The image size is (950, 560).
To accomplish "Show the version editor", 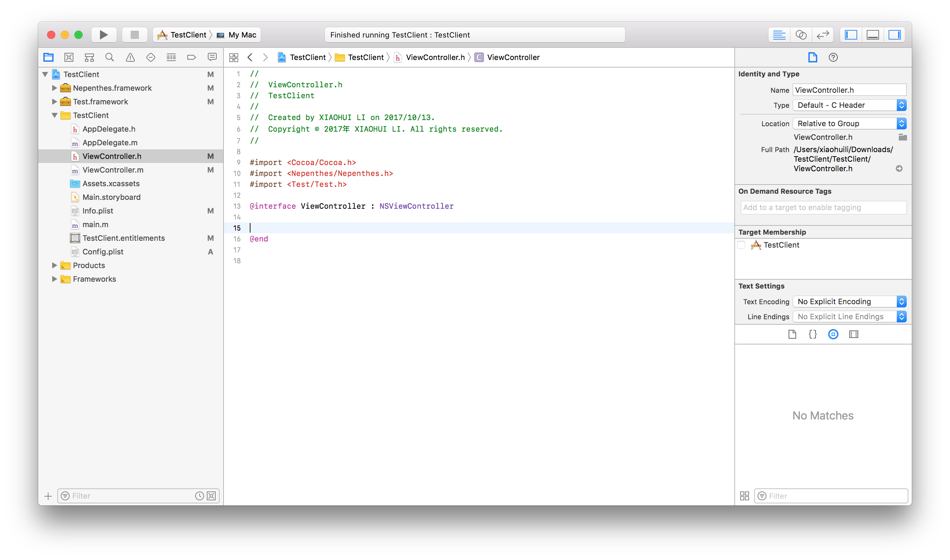I will pos(823,35).
